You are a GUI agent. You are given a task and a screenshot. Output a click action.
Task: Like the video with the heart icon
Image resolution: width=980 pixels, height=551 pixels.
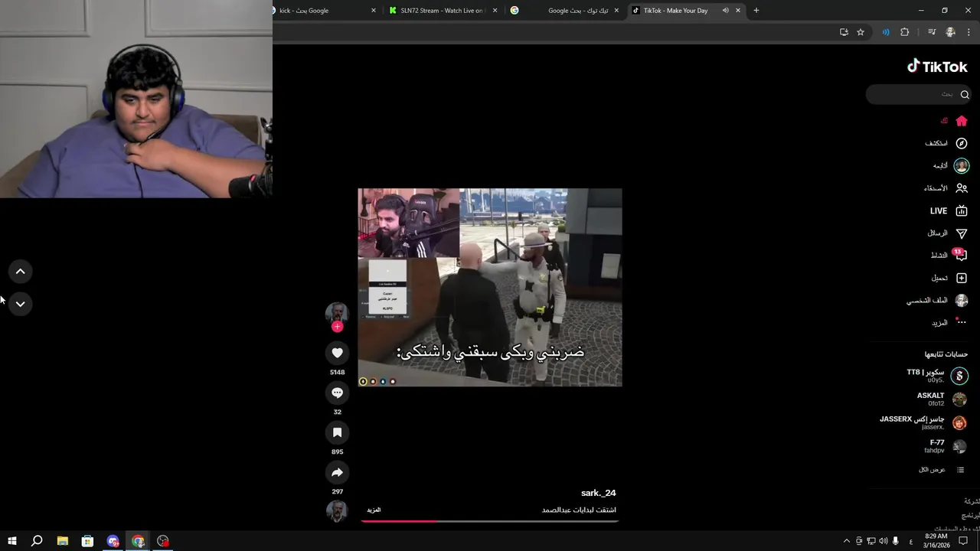pos(337,353)
